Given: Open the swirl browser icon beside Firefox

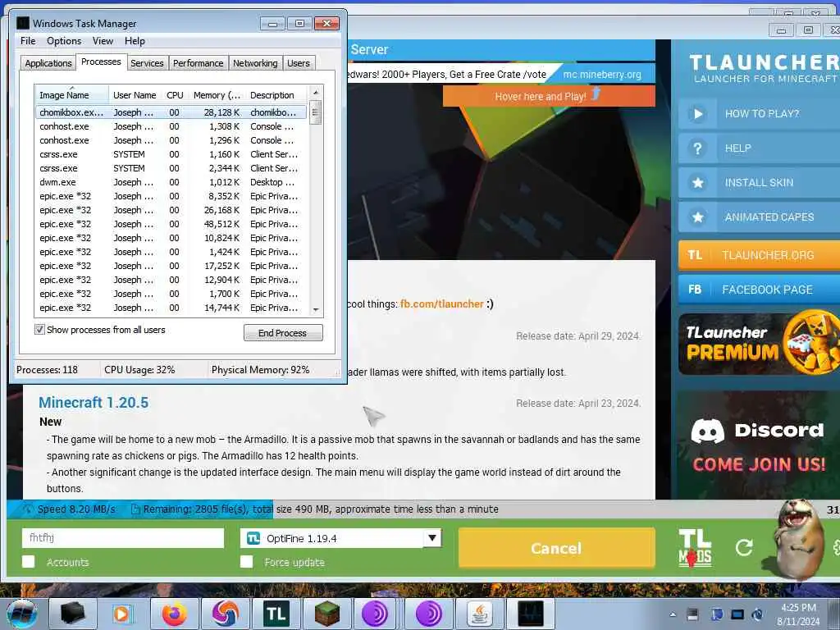Looking at the screenshot, I should (226, 614).
